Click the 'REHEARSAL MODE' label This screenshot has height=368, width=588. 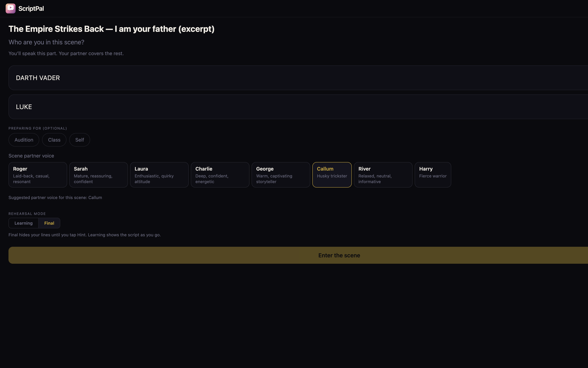tap(27, 214)
